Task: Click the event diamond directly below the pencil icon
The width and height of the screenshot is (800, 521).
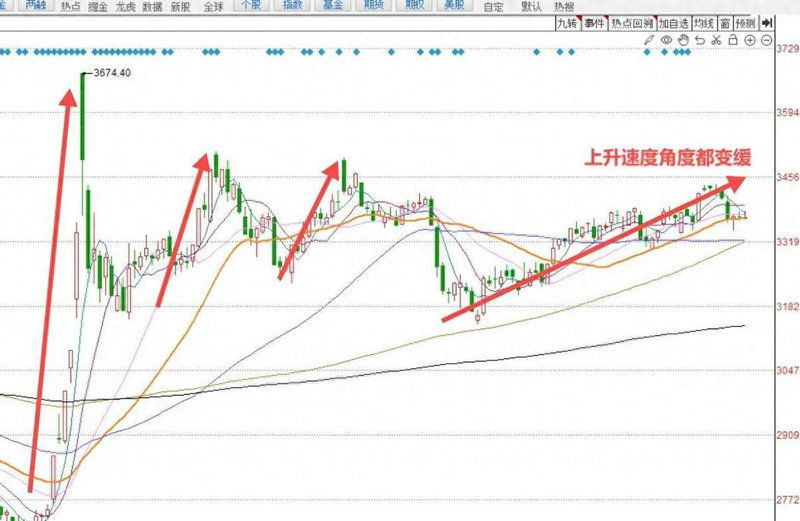Action: pos(647,52)
